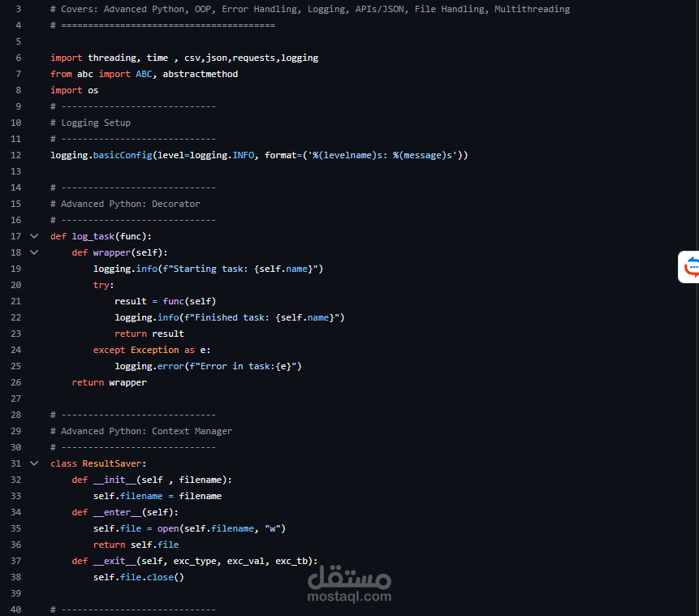Viewport: 699px width, 616px height.
Task: Click 'return result' on line 23
Action: [x=149, y=334]
